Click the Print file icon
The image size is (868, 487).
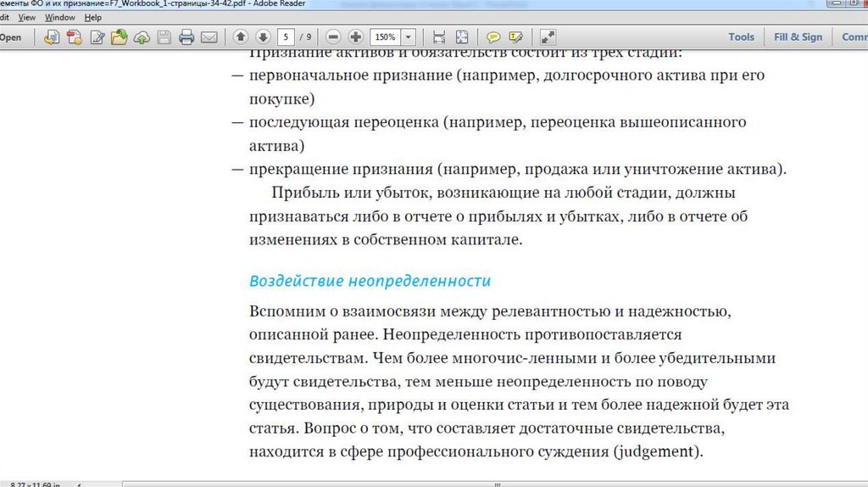(186, 37)
